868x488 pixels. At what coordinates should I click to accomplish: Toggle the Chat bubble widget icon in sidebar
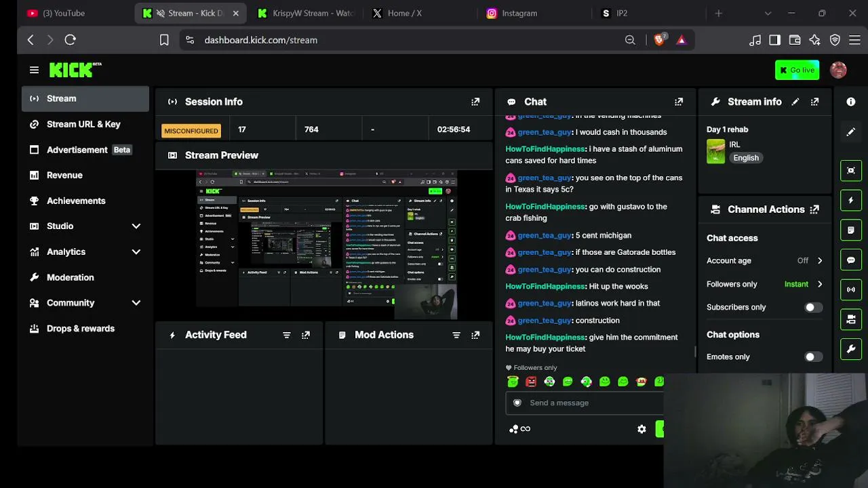tap(851, 260)
